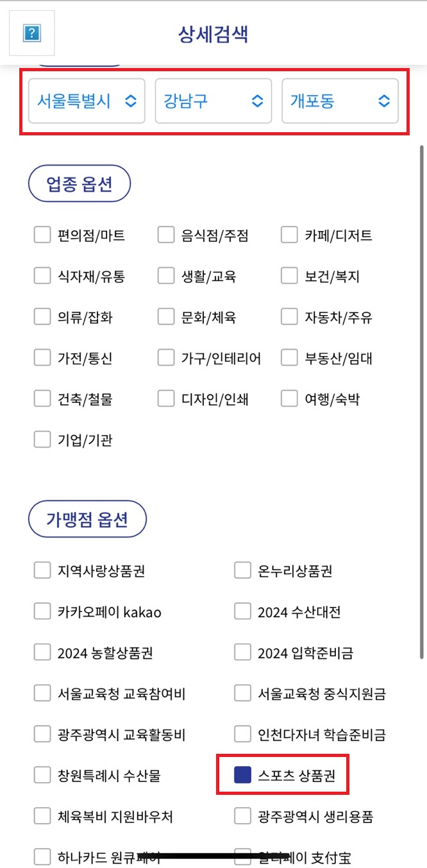Open the 강남구 district dropdown
This screenshot has height=868, width=427.
[x=213, y=101]
